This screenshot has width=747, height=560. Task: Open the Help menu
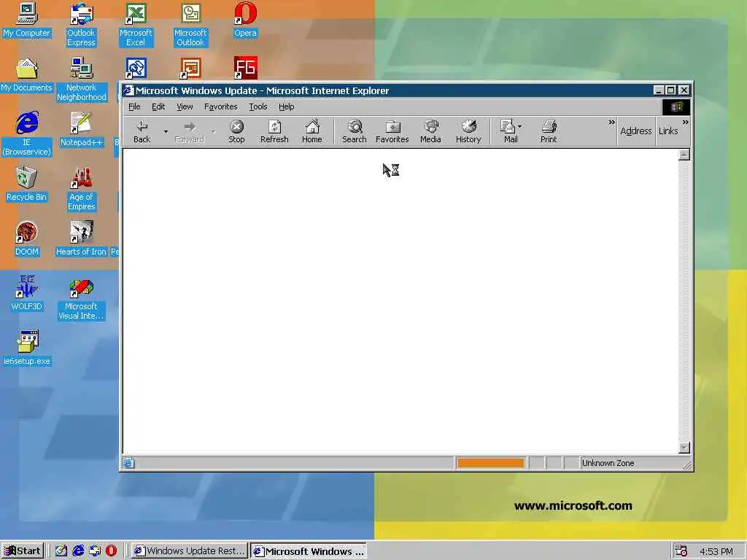[286, 106]
